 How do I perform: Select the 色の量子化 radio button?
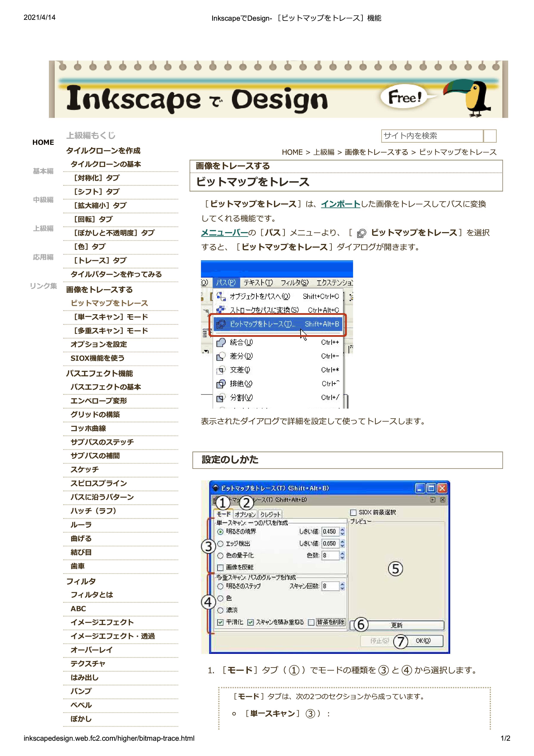(x=220, y=556)
